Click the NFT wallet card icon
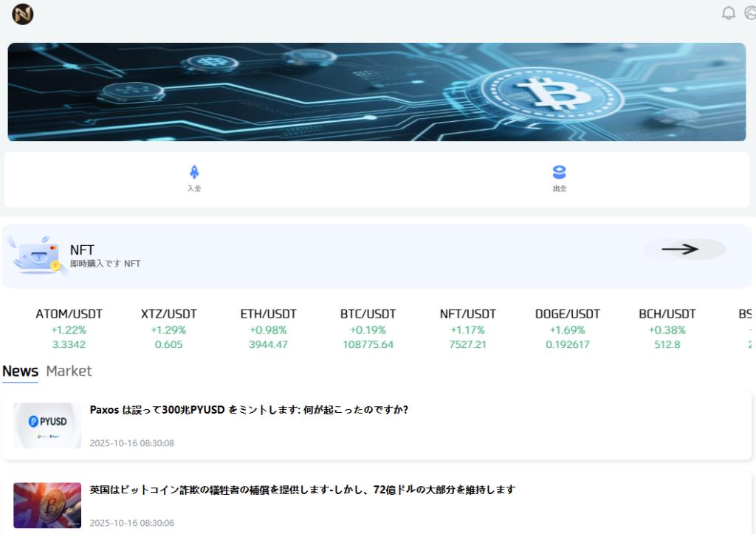The width and height of the screenshot is (756, 534). click(x=38, y=256)
